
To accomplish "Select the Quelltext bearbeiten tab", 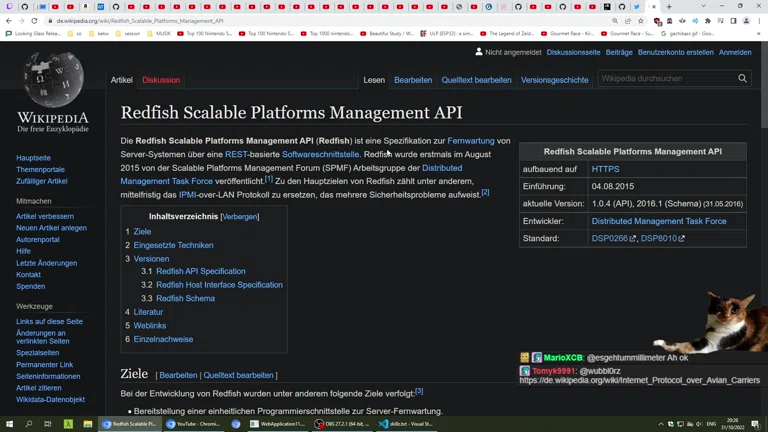I will point(476,80).
